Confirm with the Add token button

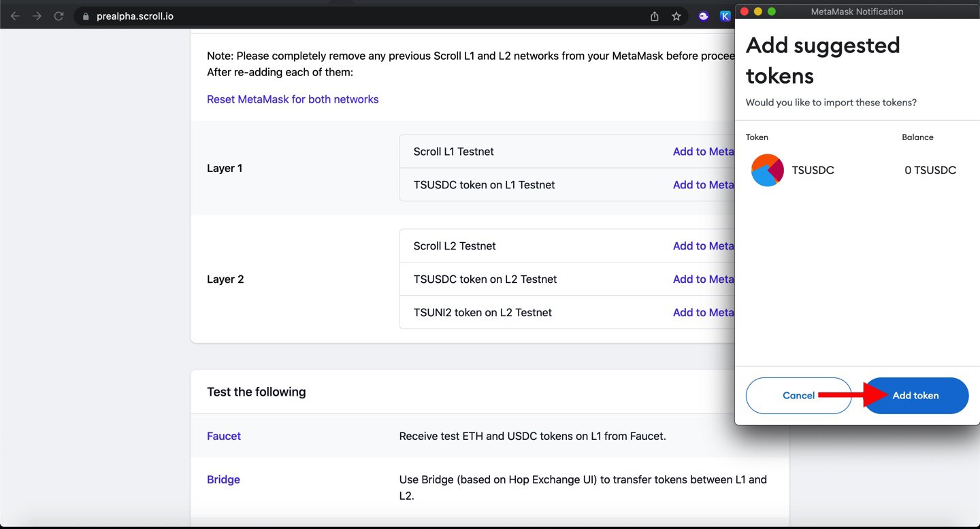pos(915,395)
